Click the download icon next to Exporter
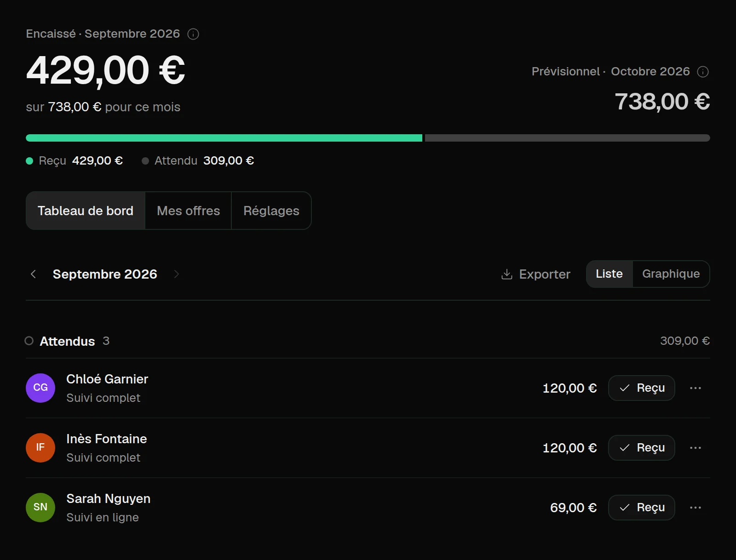The height and width of the screenshot is (560, 736). pyautogui.click(x=506, y=274)
